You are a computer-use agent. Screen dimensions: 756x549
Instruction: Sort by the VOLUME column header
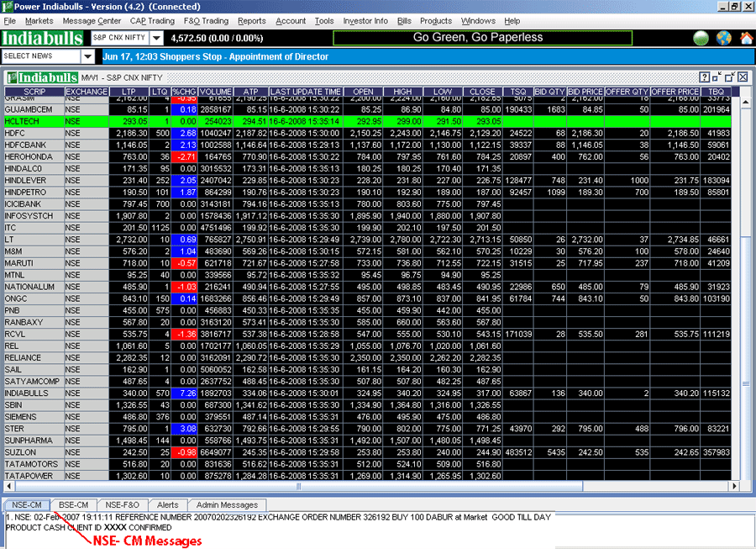[216, 92]
